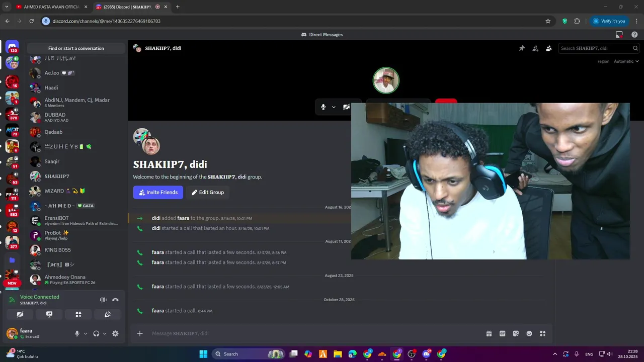Open noise suppression waveform icon
The height and width of the screenshot is (362, 644).
coord(103,300)
